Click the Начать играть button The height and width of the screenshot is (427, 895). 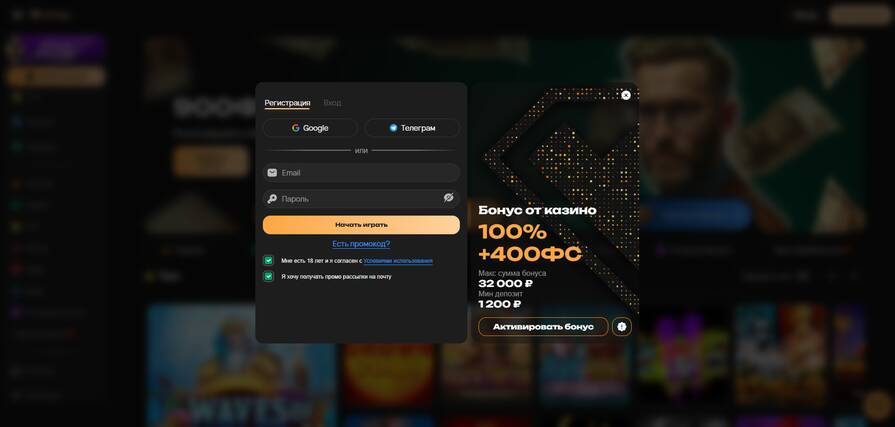(x=361, y=225)
